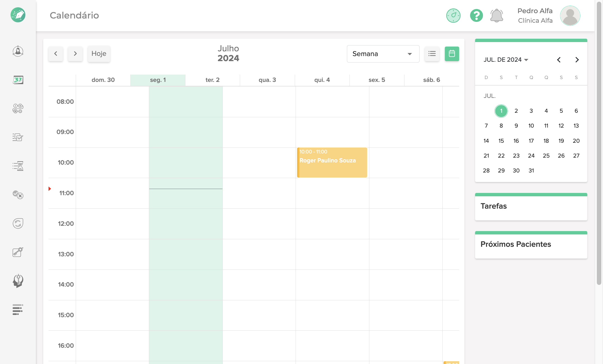Open the Semana view dropdown

tap(383, 54)
